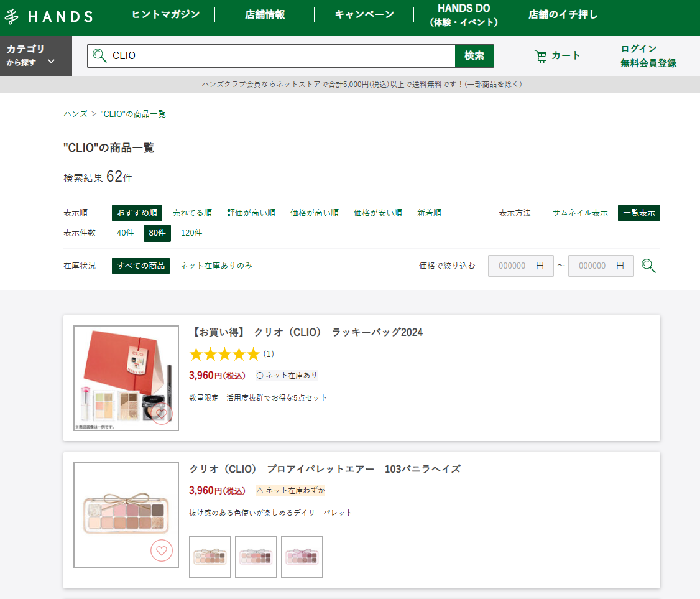The height and width of the screenshot is (599, 700).
Task: Show 80件 per page
Action: point(157,233)
